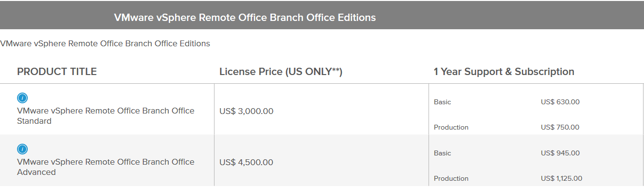Click the header title text in the gray bar
644x190 pixels.
(245, 18)
